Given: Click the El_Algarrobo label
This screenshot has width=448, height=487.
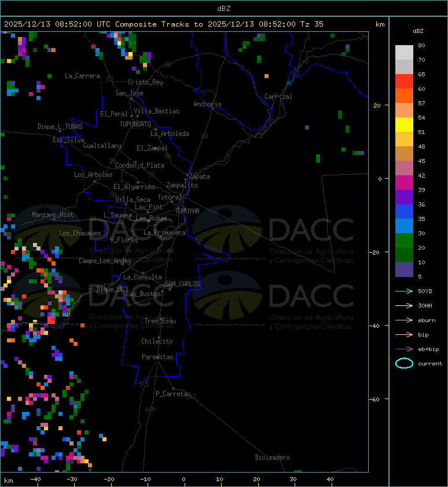Looking at the screenshot, I should pos(134,187).
